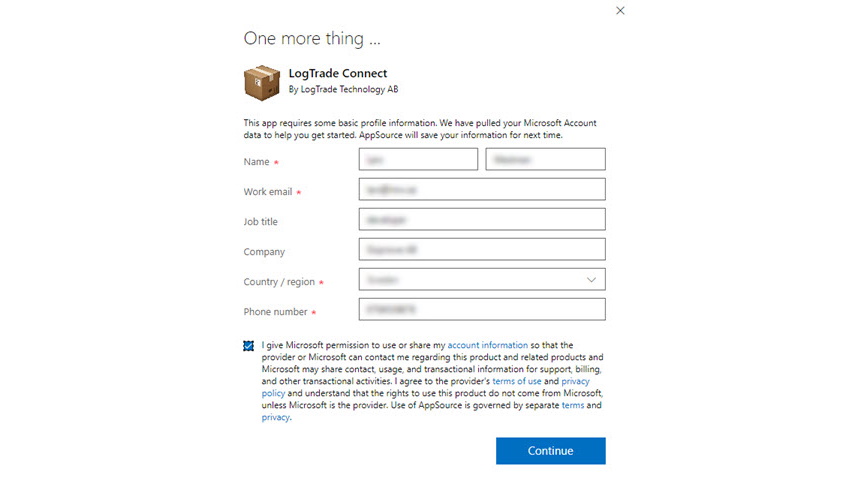Open the provider's privacy policy link
The width and height of the screenshot is (850, 487).
(x=575, y=381)
